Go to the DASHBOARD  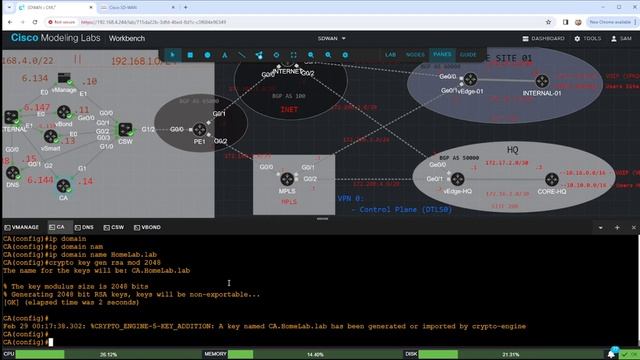tap(543, 38)
